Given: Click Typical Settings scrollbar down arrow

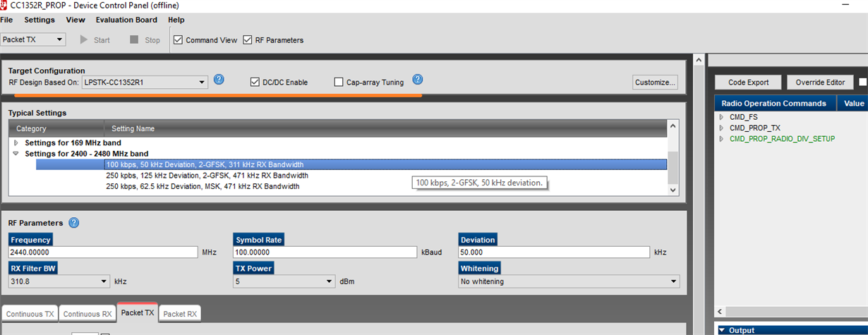Looking at the screenshot, I should click(673, 190).
